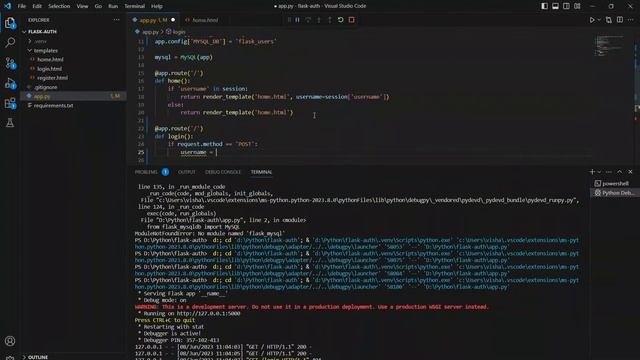This screenshot has width=640, height=360.
Task: Toggle secondary side bar layout button
Action: pos(566,6)
